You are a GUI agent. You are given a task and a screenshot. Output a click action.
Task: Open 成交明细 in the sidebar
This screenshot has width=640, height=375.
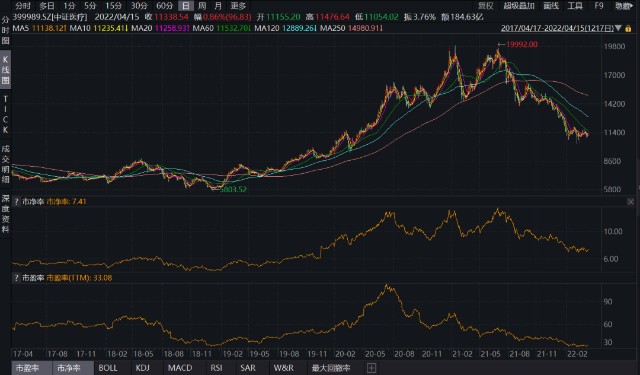(x=5, y=164)
